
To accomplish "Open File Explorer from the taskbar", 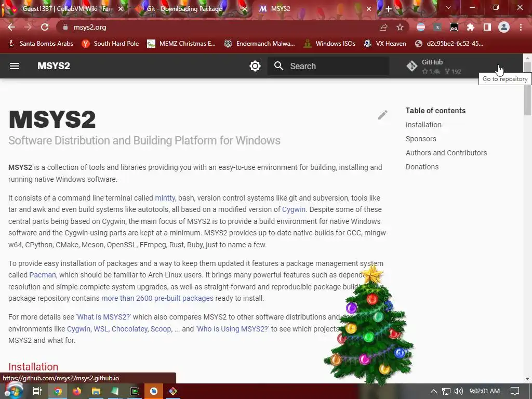I will point(96,391).
